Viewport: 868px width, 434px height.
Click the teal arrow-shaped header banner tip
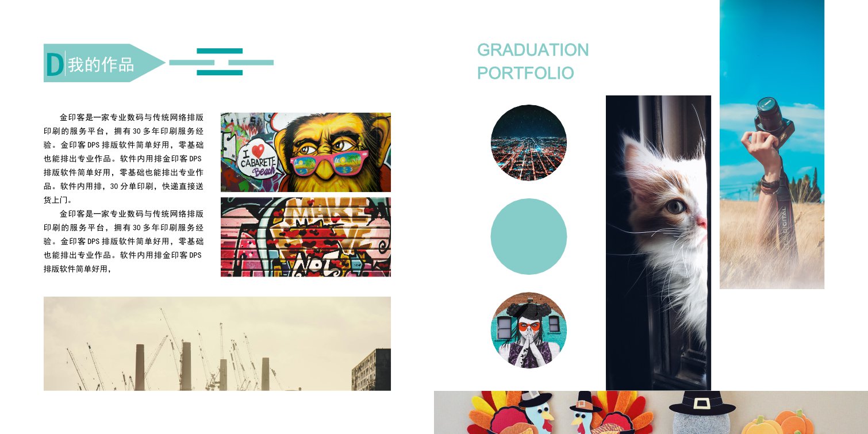pos(152,63)
